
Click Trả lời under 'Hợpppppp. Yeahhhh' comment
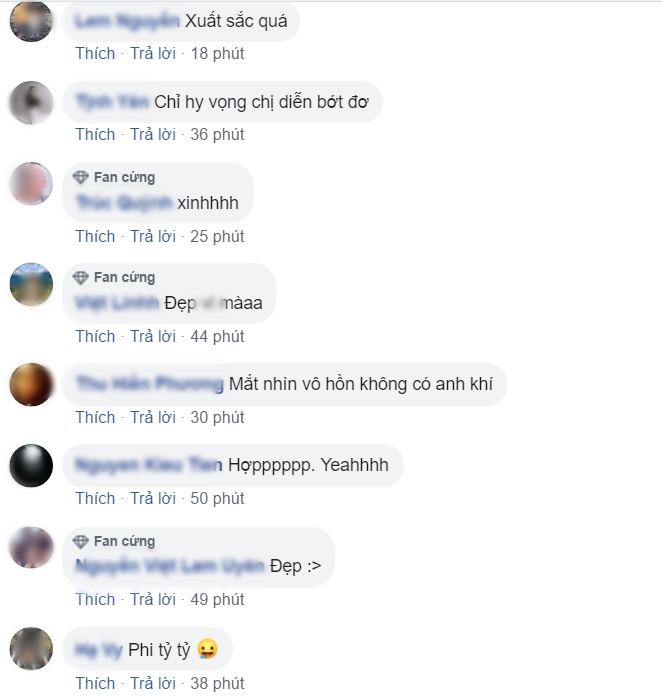click(x=153, y=498)
